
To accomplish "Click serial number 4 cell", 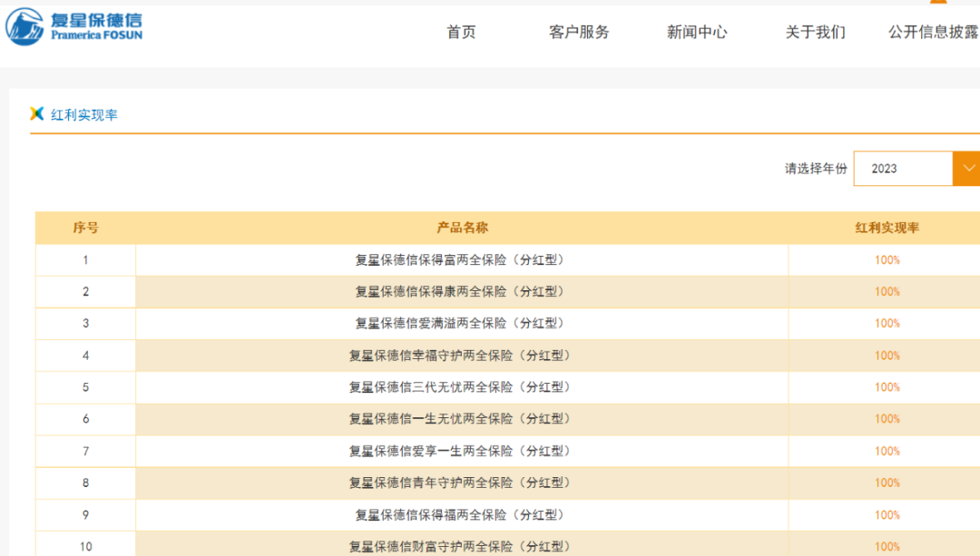I will [85, 356].
